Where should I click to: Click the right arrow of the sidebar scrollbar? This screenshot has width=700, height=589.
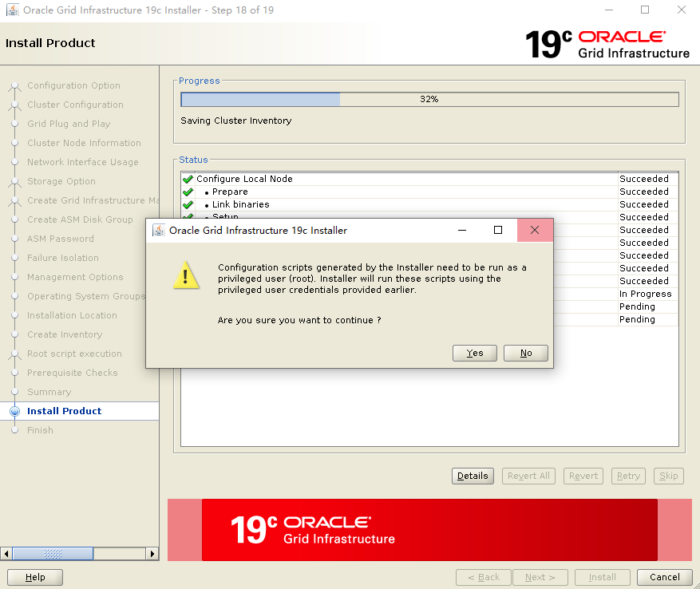click(x=152, y=553)
